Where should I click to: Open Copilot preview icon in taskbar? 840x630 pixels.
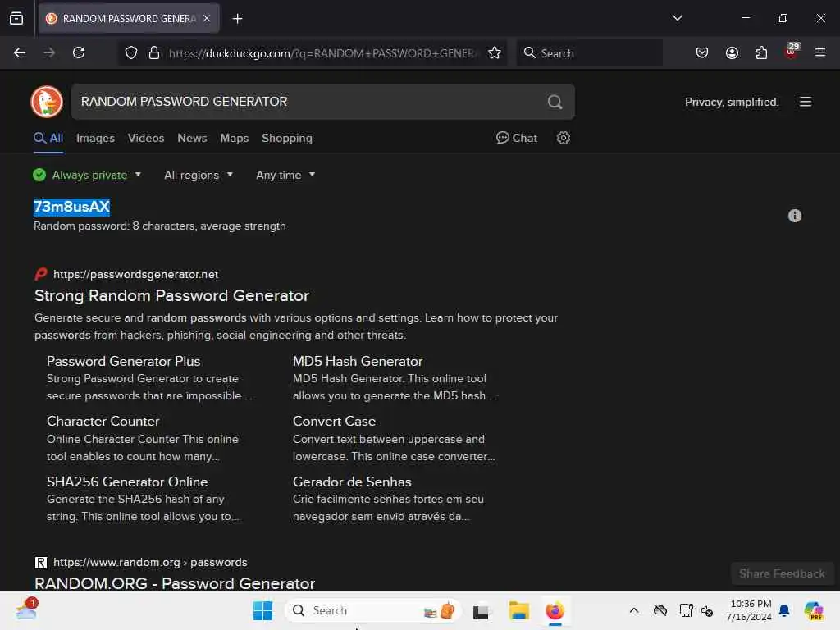click(x=814, y=610)
